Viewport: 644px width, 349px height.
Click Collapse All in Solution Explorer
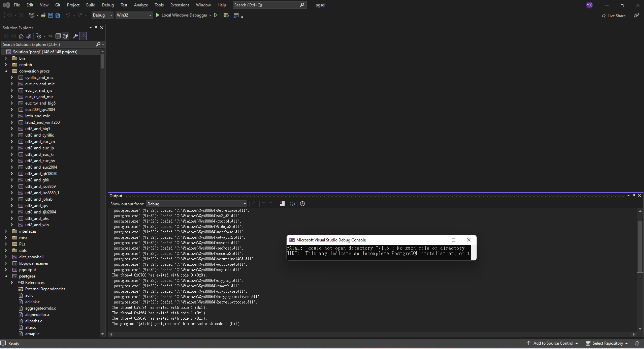pos(58,36)
